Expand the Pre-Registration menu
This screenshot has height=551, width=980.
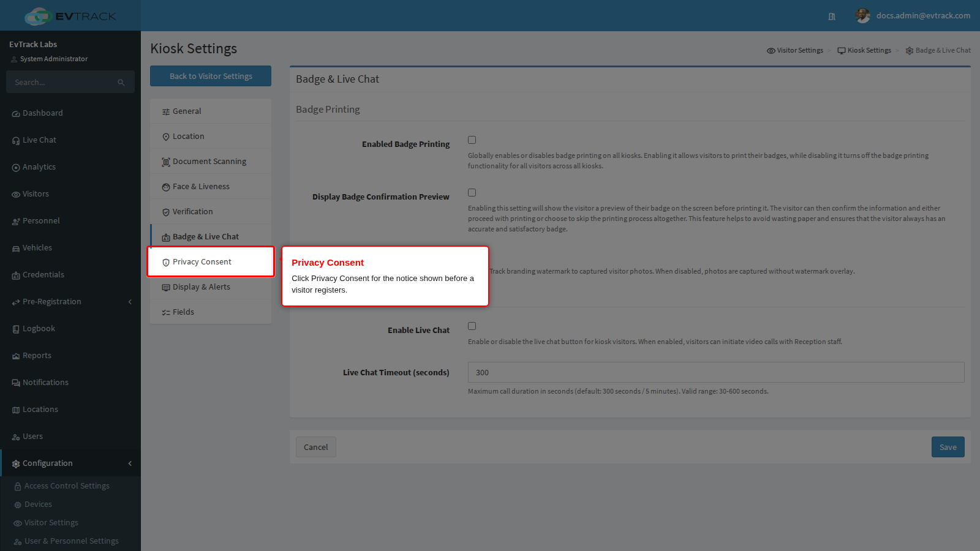(70, 302)
